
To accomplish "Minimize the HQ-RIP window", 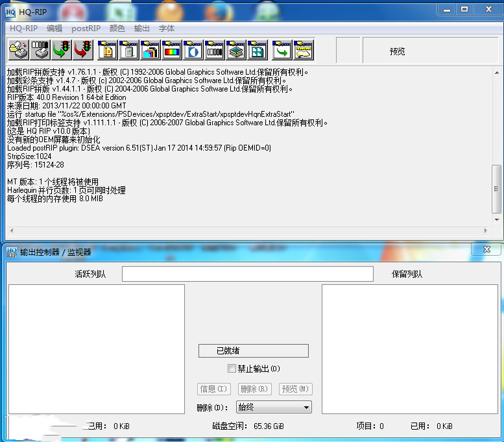I will tap(447, 10).
